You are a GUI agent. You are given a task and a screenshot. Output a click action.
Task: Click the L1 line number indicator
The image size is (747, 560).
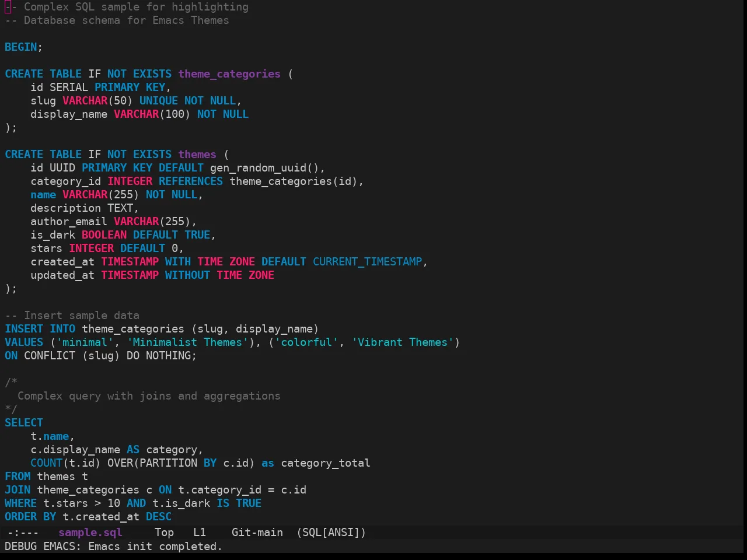[x=200, y=533]
